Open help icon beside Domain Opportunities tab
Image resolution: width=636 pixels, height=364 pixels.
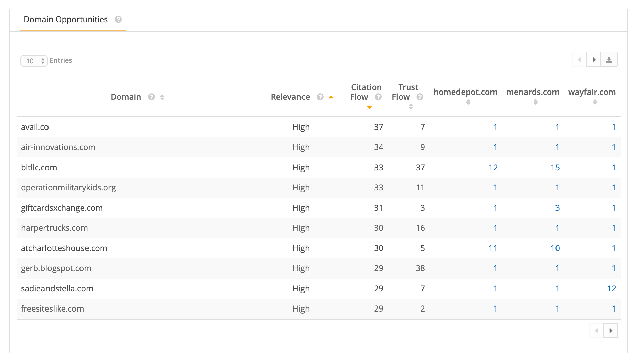(x=118, y=20)
